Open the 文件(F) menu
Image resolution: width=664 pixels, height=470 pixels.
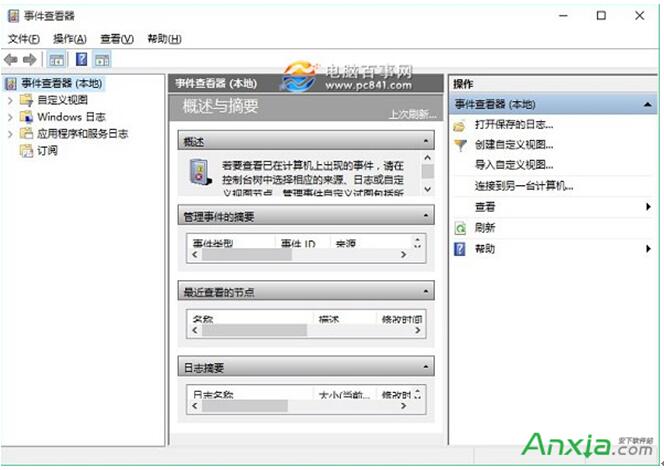22,39
